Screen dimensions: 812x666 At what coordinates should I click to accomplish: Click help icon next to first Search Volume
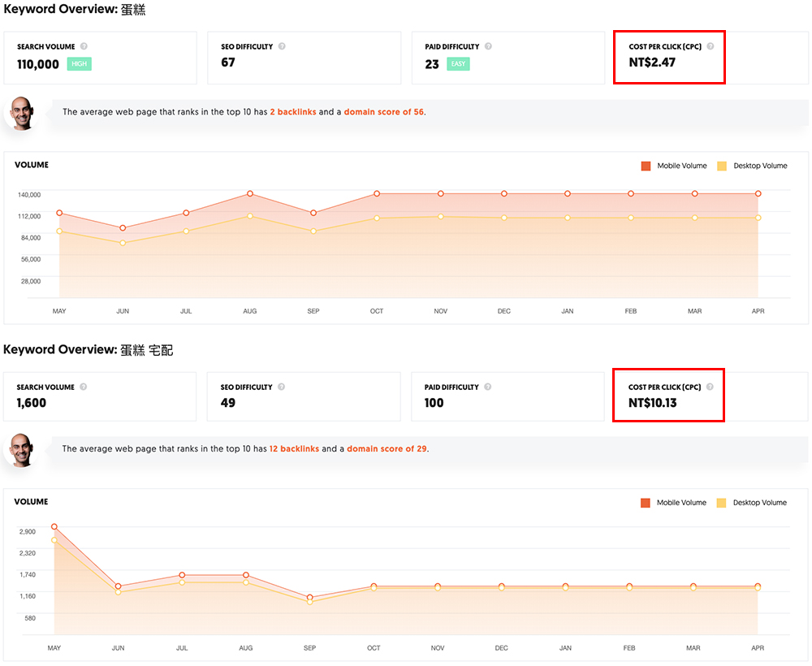click(84, 47)
